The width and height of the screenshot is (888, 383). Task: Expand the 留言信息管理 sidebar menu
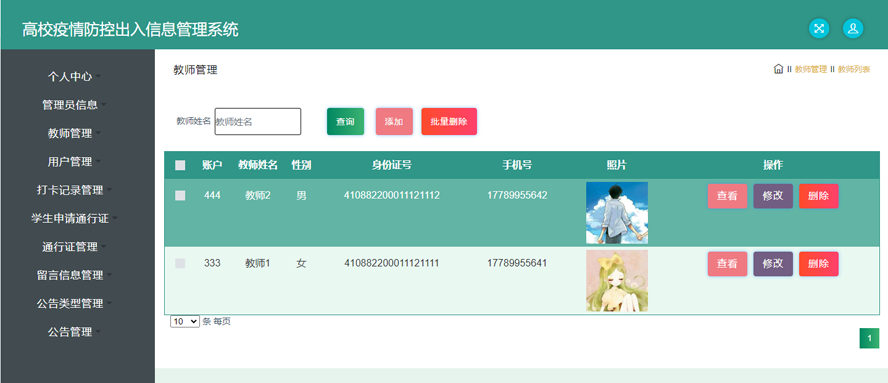coord(74,275)
